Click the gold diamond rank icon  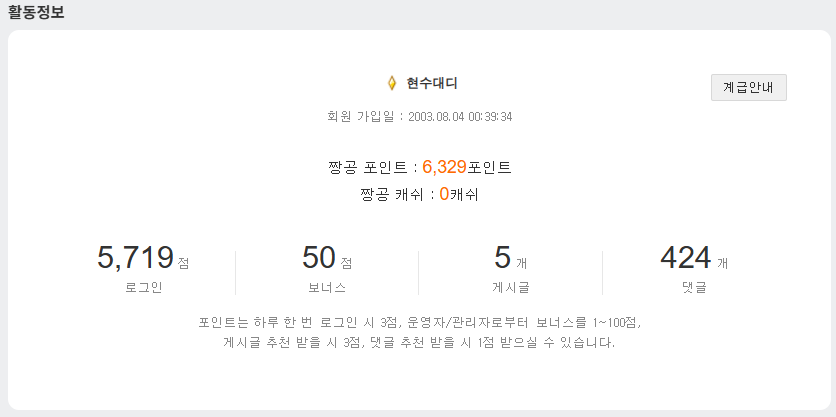pyautogui.click(x=392, y=83)
